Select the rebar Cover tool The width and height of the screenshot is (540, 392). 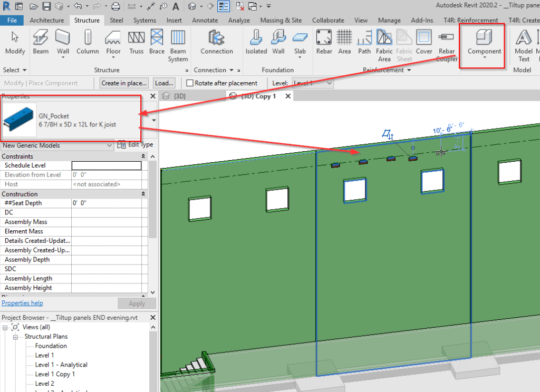click(423, 42)
